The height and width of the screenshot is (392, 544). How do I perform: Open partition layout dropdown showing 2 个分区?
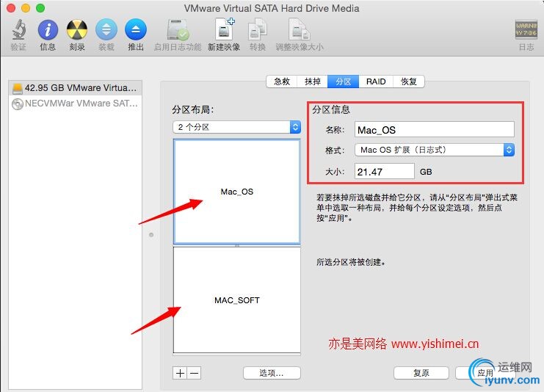(x=236, y=127)
